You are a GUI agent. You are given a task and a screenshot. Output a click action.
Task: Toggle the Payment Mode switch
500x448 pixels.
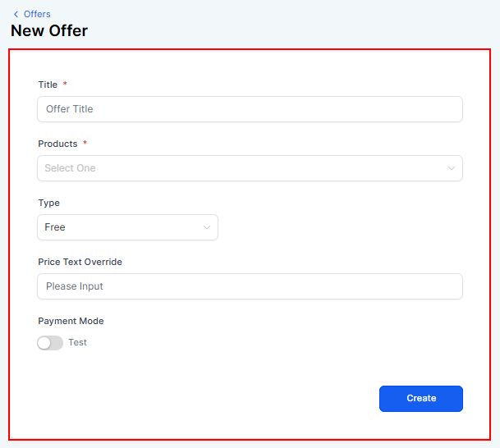click(x=50, y=343)
